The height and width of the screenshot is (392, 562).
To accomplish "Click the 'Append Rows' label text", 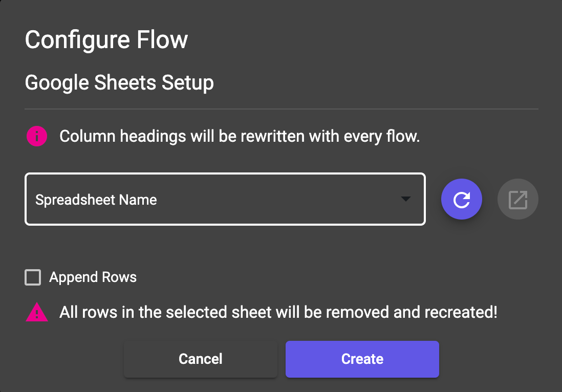I will coord(93,277).
